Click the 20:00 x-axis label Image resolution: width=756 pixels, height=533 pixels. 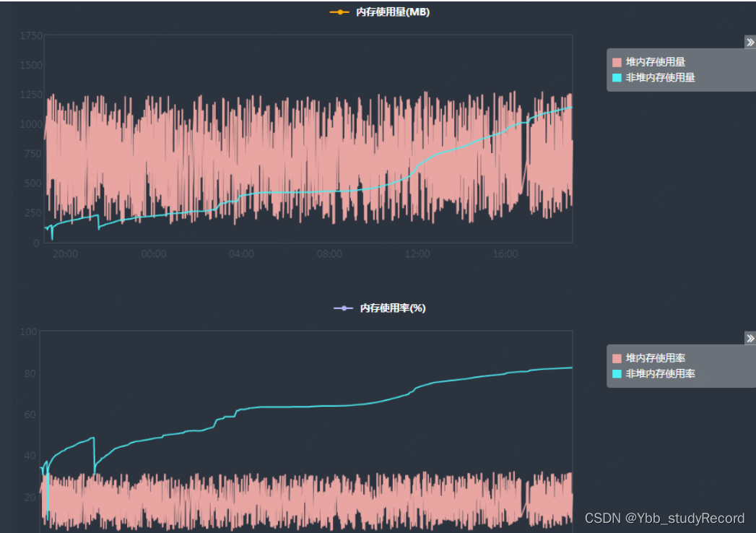[65, 253]
